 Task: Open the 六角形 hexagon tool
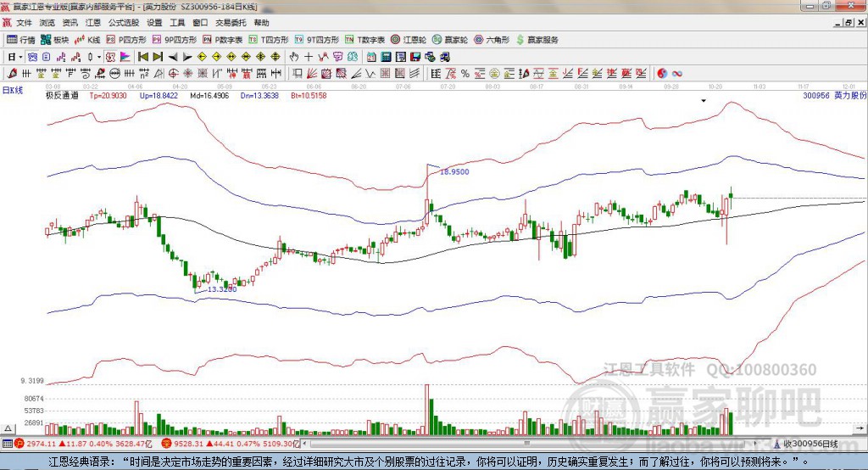point(492,40)
